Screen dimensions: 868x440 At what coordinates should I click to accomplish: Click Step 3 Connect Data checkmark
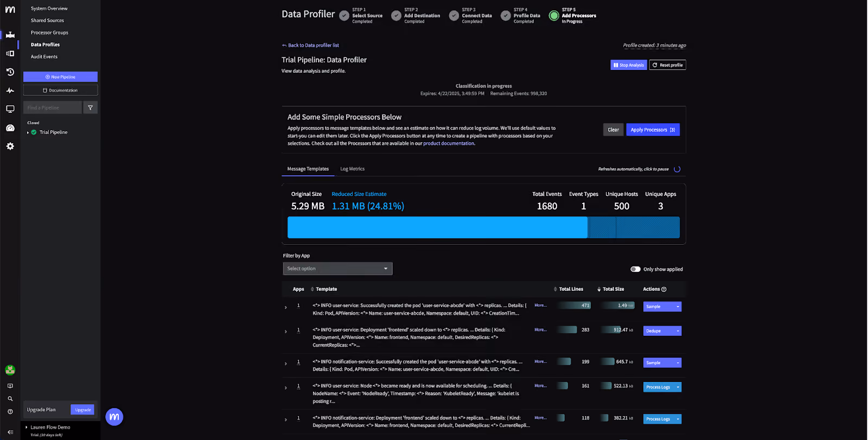click(454, 16)
